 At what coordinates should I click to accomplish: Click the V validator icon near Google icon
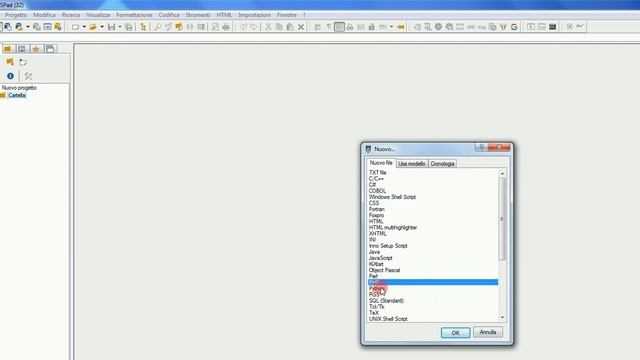[x=503, y=27]
